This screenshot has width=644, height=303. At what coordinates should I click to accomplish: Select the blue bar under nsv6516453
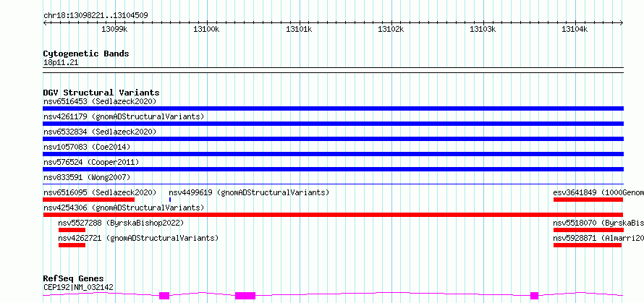[333, 108]
